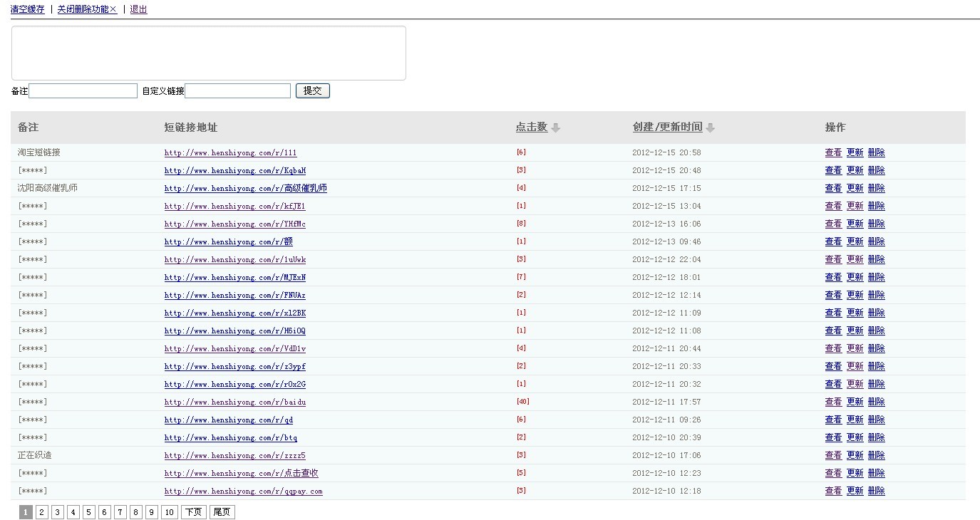Click 点击数 column header
Viewport: 980px width, 520px height.
(x=532, y=127)
